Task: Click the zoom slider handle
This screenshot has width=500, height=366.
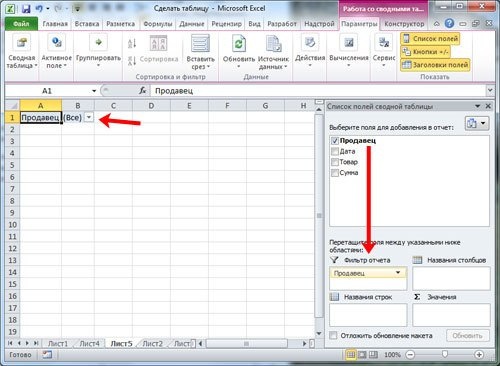Action: tap(444, 354)
